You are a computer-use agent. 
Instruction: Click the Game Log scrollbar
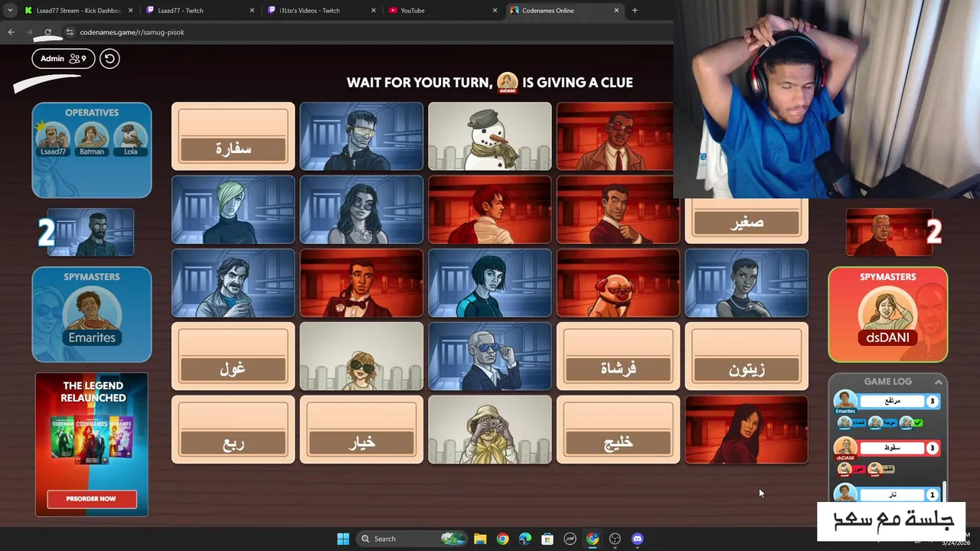click(945, 490)
